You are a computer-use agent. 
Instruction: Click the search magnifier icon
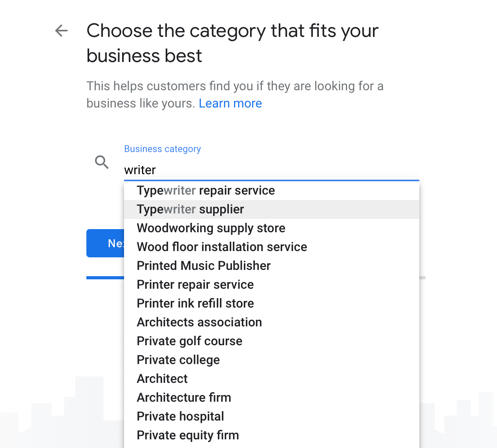pyautogui.click(x=102, y=162)
